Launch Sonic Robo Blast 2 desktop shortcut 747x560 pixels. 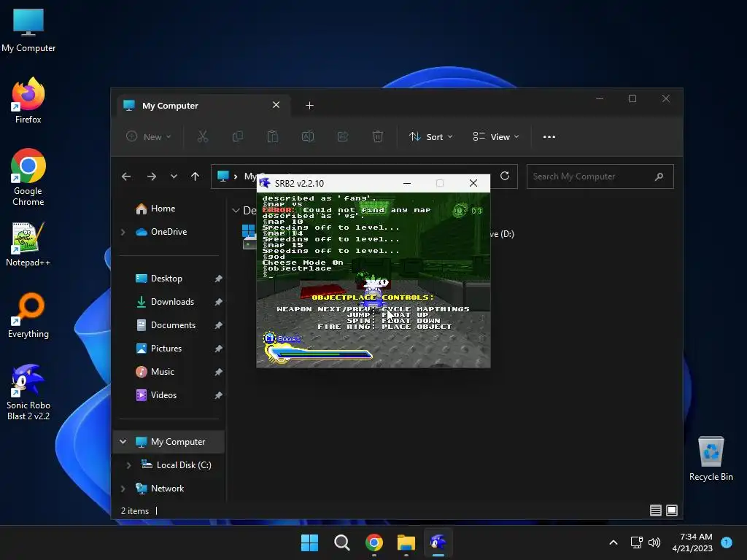coord(28,392)
